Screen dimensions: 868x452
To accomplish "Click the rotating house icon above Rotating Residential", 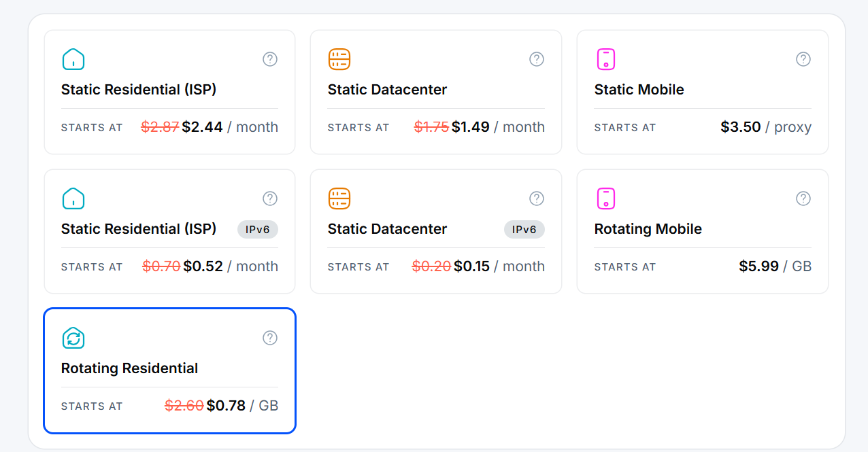I will pyautogui.click(x=73, y=338).
